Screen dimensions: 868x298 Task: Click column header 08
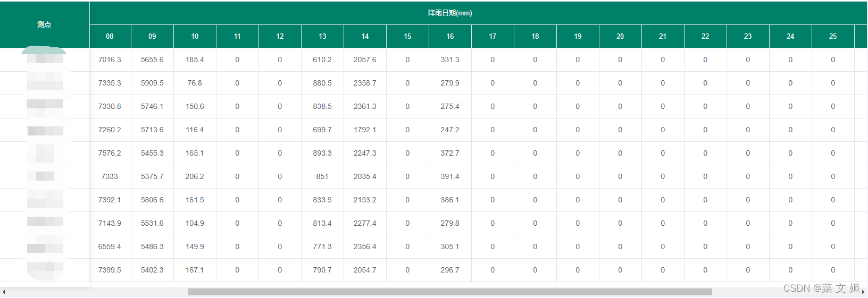(x=110, y=36)
